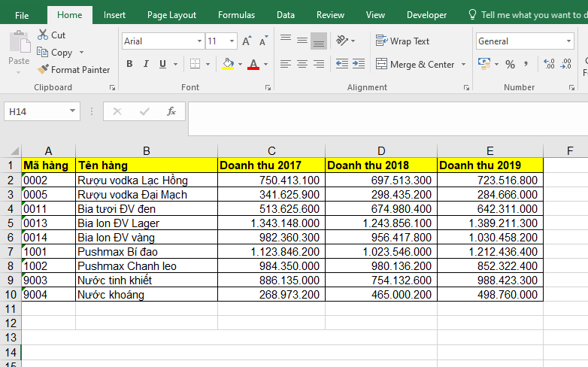Screen dimensions: 588x367
Task: Open the General number format dropdown
Action: pos(568,41)
